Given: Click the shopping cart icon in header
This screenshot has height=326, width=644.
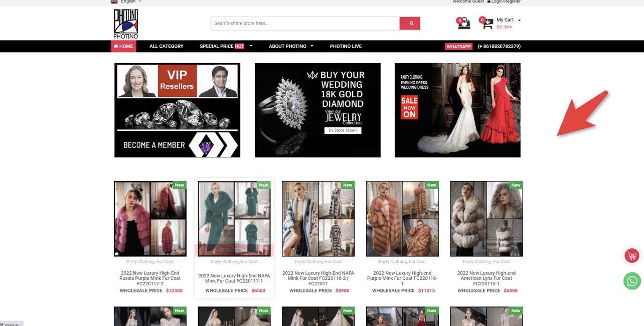Looking at the screenshot, I should [x=487, y=23].
